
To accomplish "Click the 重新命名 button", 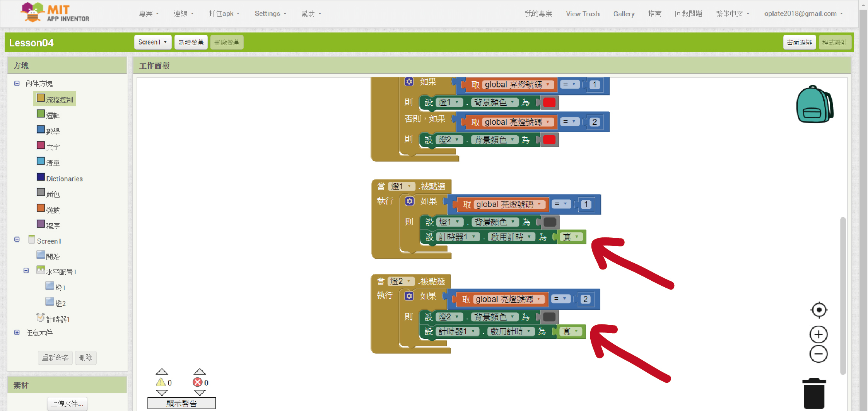I will click(55, 358).
